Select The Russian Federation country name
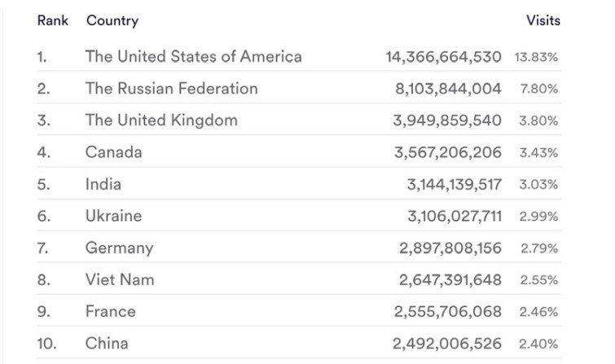The image size is (615, 364). pyautogui.click(x=171, y=88)
